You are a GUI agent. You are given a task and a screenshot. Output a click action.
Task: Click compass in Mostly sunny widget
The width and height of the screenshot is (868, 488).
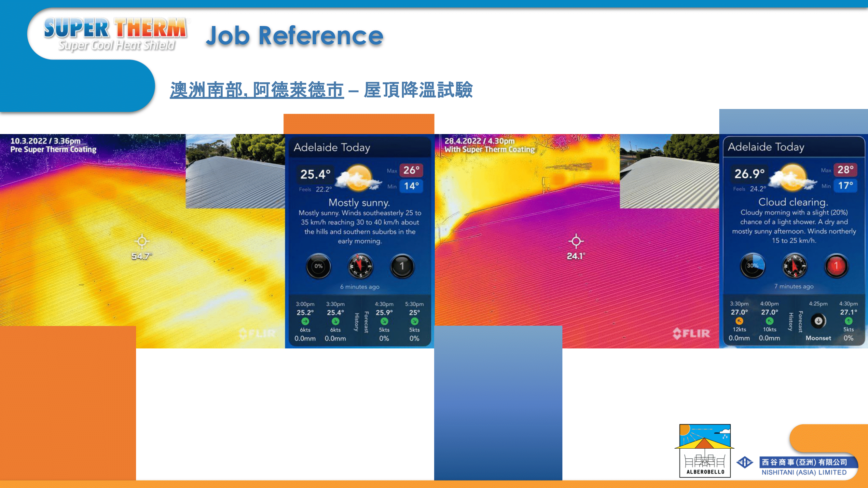[360, 266]
